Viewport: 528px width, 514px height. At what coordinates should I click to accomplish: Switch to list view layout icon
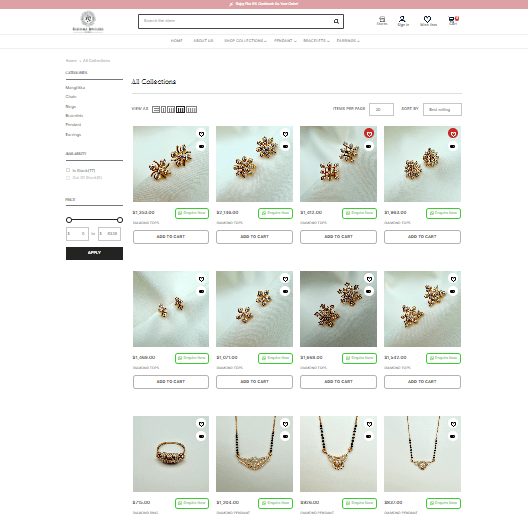coord(156,109)
